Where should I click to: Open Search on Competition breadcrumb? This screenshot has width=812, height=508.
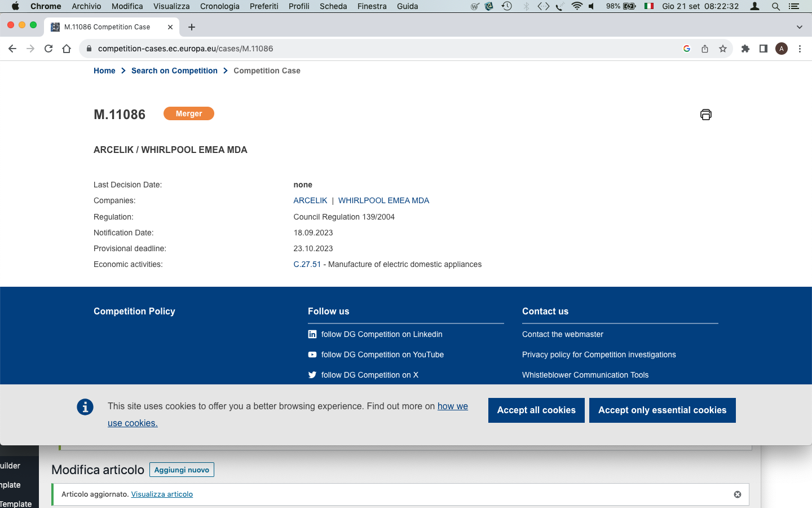pyautogui.click(x=174, y=71)
